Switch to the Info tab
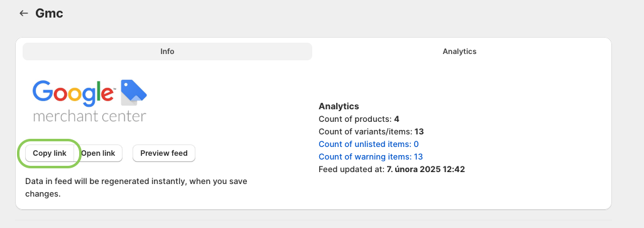The width and height of the screenshot is (644, 228). pyautogui.click(x=167, y=52)
